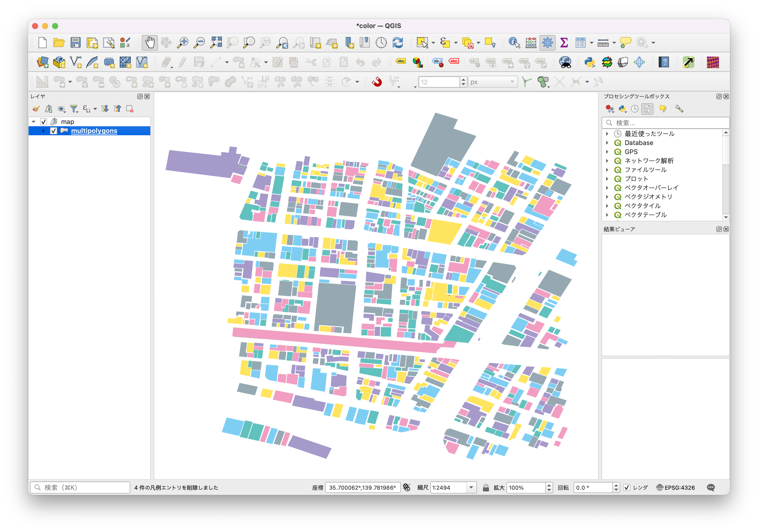Open the field calculator
Image resolution: width=758 pixels, height=532 pixels.
(531, 43)
